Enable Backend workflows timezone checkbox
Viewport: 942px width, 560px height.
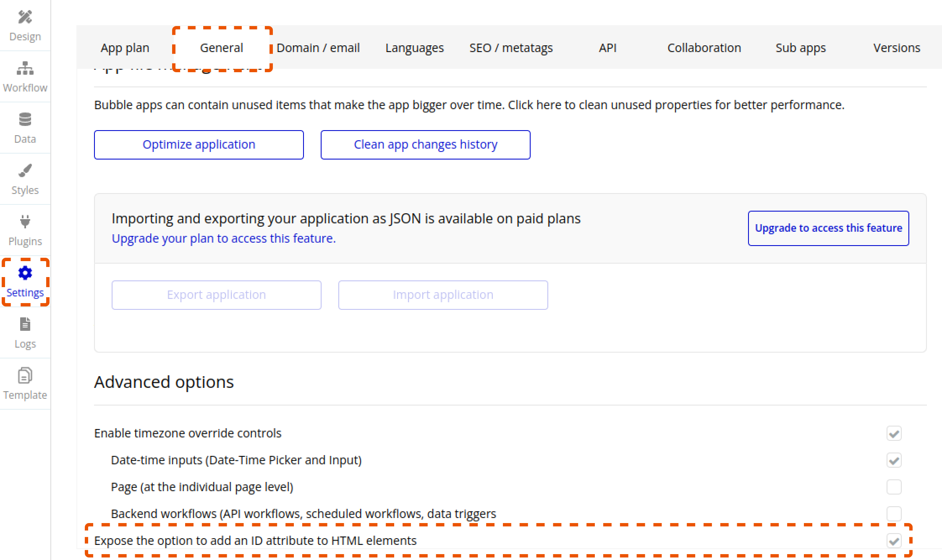coord(894,514)
